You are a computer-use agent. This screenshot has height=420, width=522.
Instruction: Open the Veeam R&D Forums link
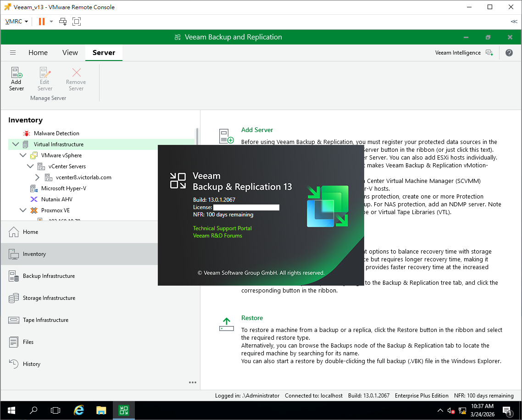[x=217, y=236]
